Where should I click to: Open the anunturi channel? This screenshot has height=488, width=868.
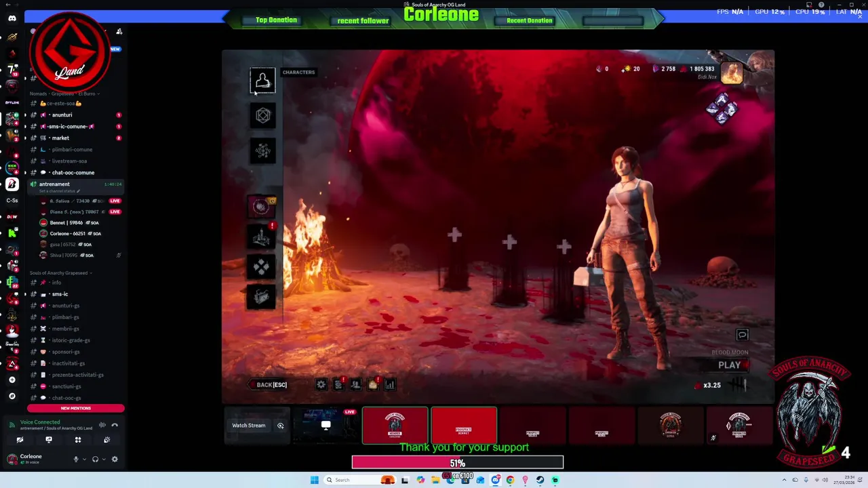(75, 115)
